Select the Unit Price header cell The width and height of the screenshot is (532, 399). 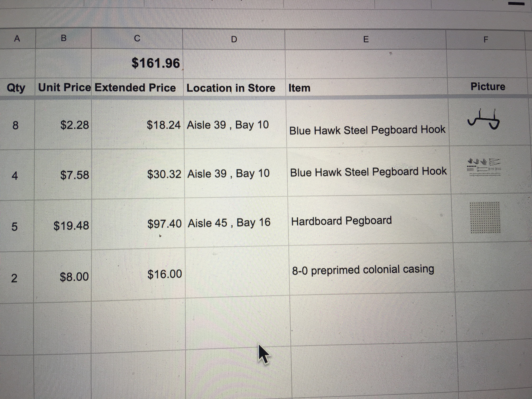65,87
